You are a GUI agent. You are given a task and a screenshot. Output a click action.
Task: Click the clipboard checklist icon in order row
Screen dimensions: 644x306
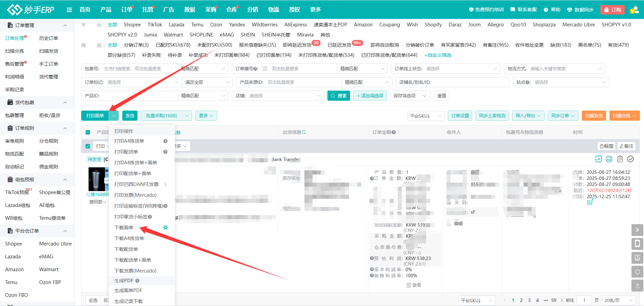click(620, 159)
